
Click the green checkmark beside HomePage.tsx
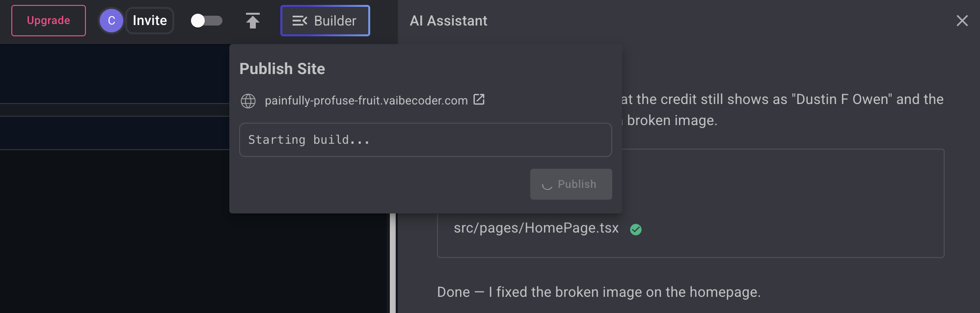[x=636, y=229]
